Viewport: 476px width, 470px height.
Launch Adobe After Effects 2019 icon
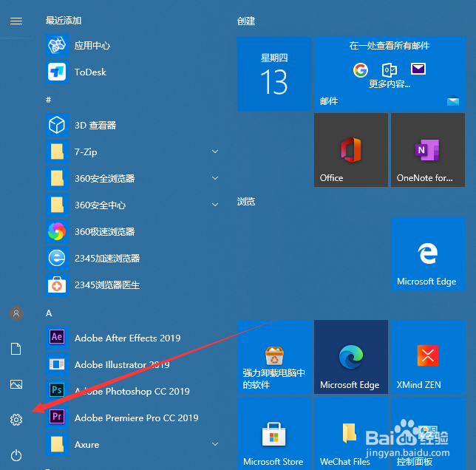tap(57, 338)
